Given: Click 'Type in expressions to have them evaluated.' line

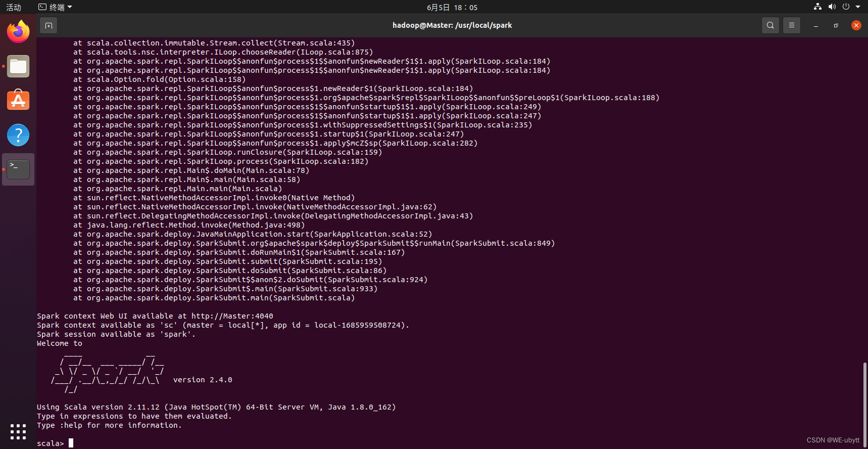Looking at the screenshot, I should pyautogui.click(x=134, y=416).
